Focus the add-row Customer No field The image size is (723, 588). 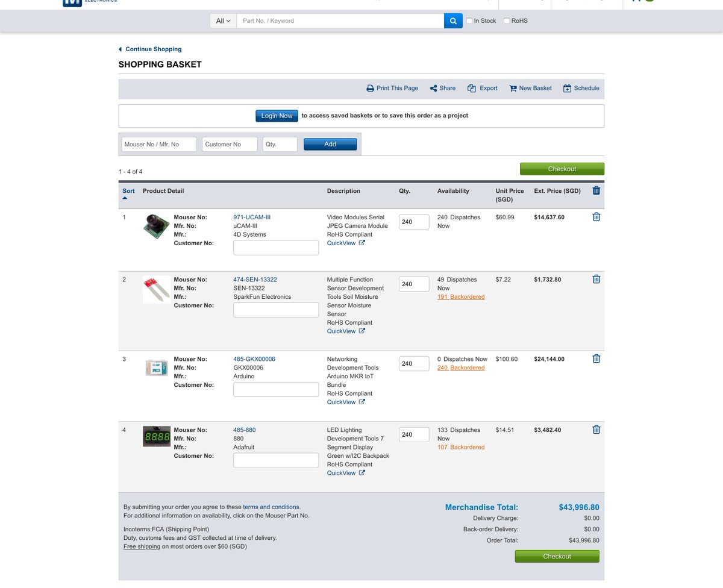(x=230, y=145)
